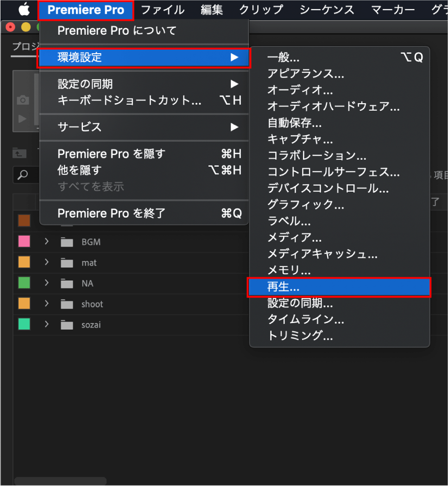Choose 他を隠す

point(144,170)
